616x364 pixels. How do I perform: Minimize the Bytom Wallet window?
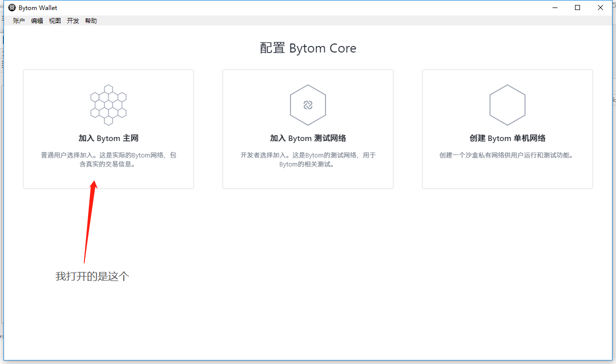pyautogui.click(x=555, y=7)
